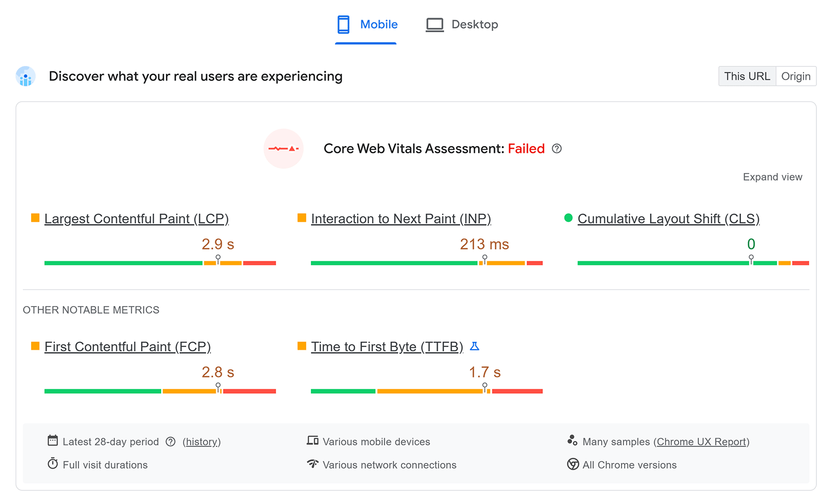Switch to the Desktop tab

474,24
